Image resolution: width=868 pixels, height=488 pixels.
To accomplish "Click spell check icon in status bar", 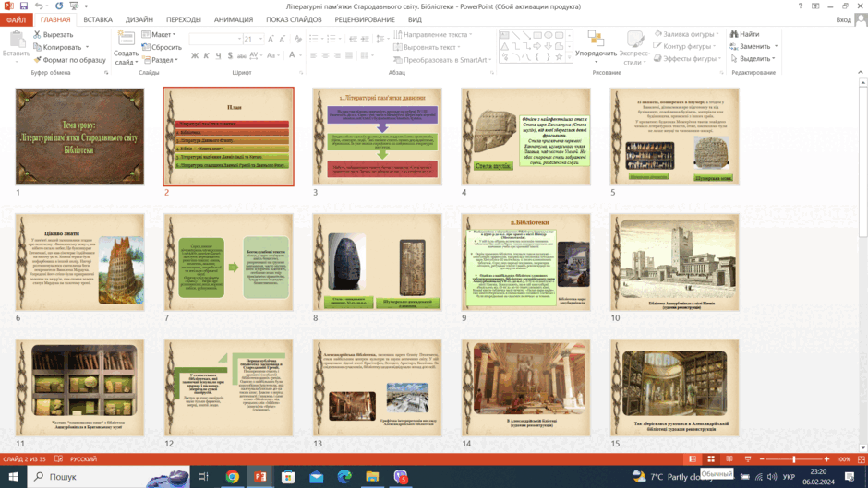I will pos(59,459).
